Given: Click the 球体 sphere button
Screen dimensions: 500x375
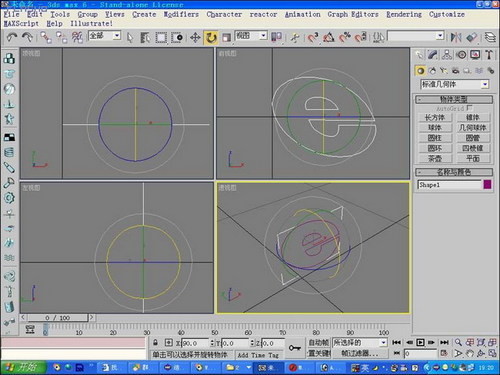Looking at the screenshot, I should point(435,128).
